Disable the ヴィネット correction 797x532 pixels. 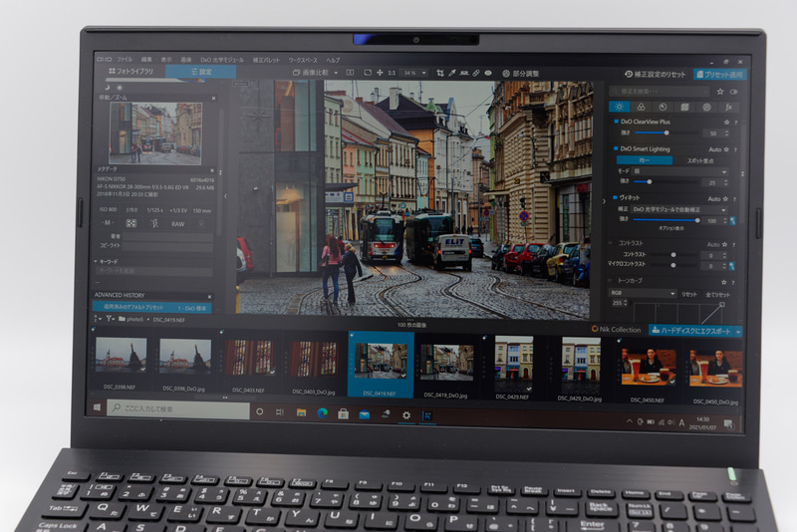(615, 197)
